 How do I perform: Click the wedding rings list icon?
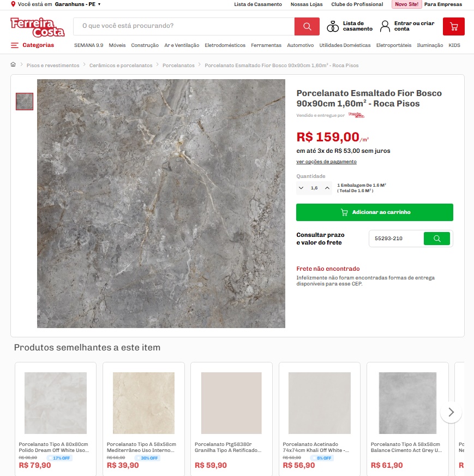pyautogui.click(x=333, y=26)
